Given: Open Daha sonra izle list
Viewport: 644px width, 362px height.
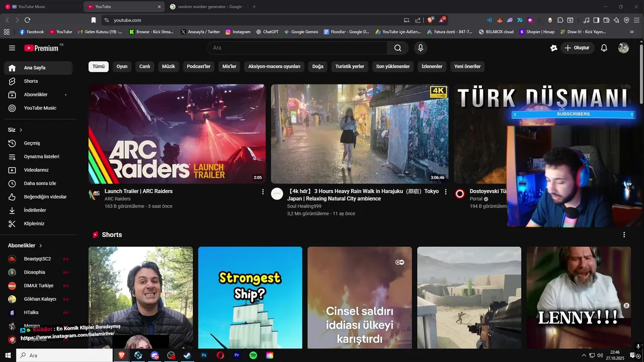Looking at the screenshot, I should tap(38, 184).
